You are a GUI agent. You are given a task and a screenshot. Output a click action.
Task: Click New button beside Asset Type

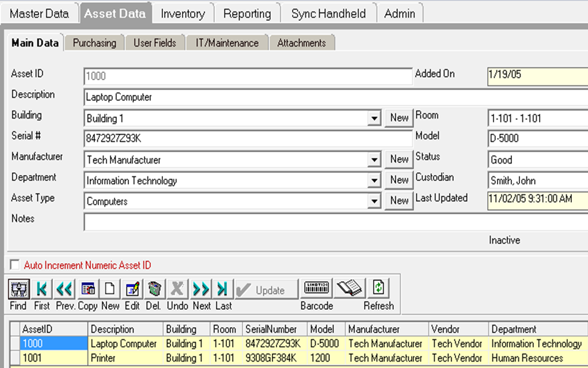[399, 200]
